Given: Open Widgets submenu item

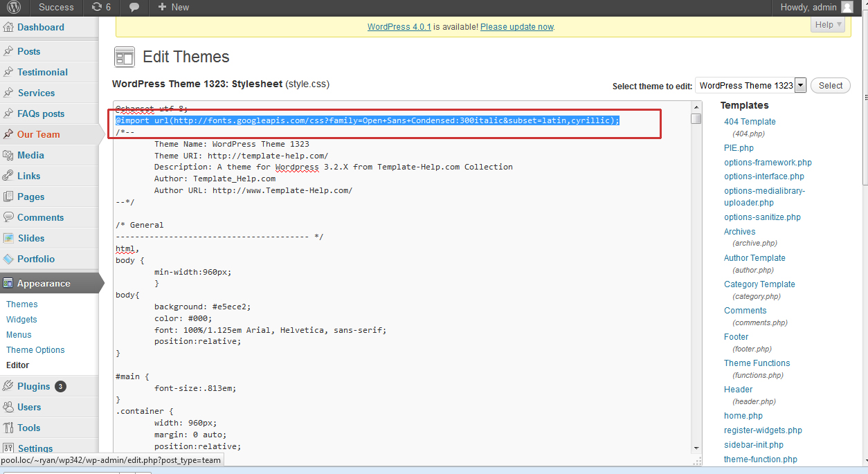Looking at the screenshot, I should [x=21, y=320].
